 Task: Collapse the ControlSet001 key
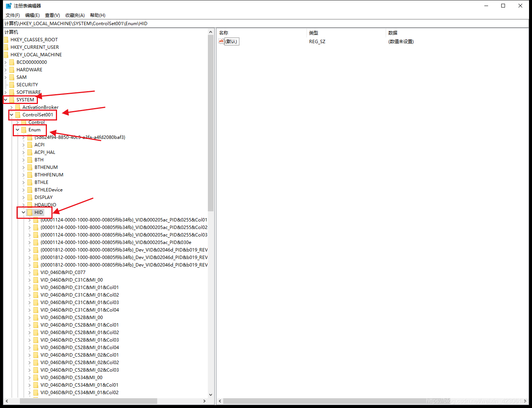(x=12, y=114)
